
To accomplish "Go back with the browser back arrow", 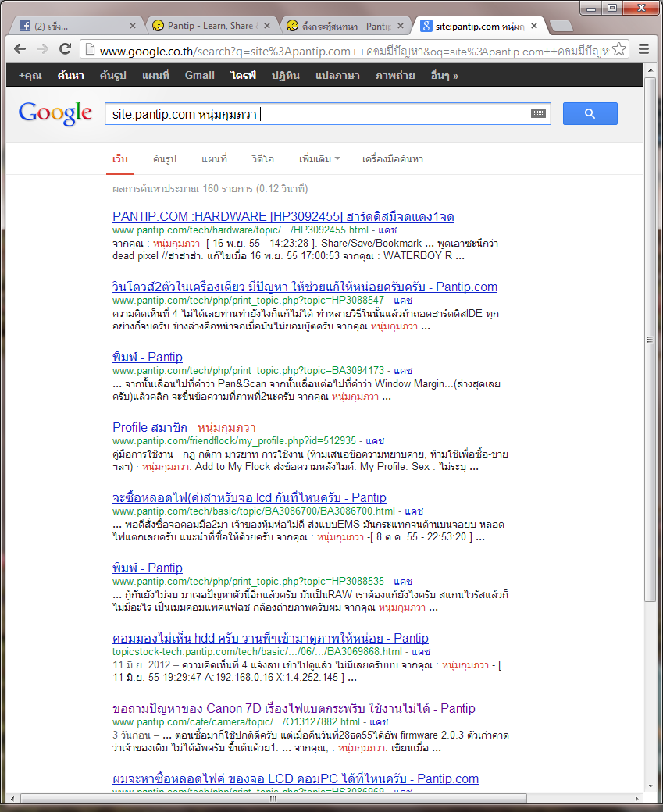I will (x=20, y=49).
